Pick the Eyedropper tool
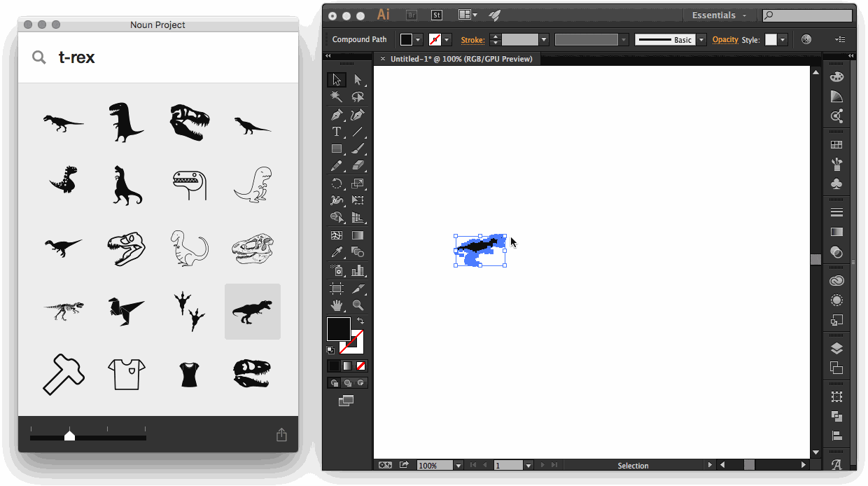868x486 pixels. (337, 253)
